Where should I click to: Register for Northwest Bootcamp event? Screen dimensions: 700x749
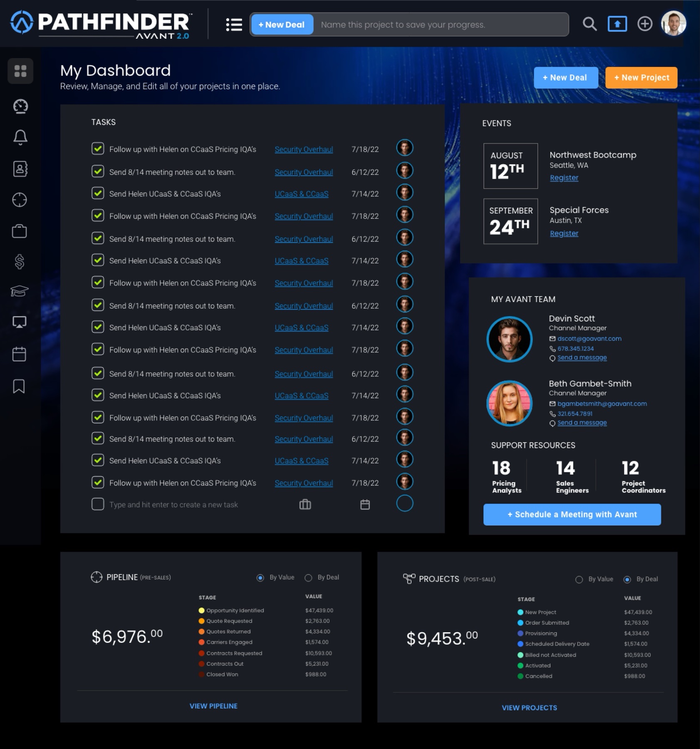[x=564, y=178]
